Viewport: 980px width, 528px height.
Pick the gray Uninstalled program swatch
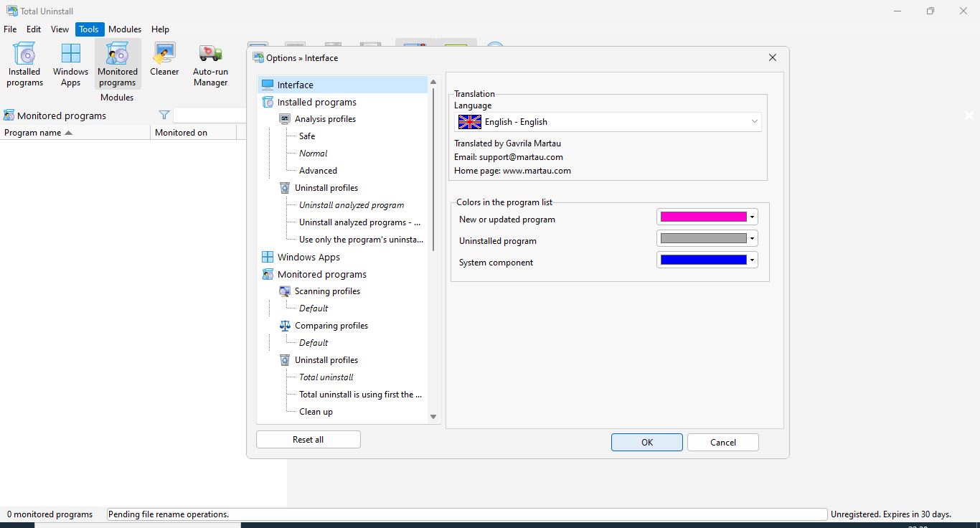[x=703, y=238]
